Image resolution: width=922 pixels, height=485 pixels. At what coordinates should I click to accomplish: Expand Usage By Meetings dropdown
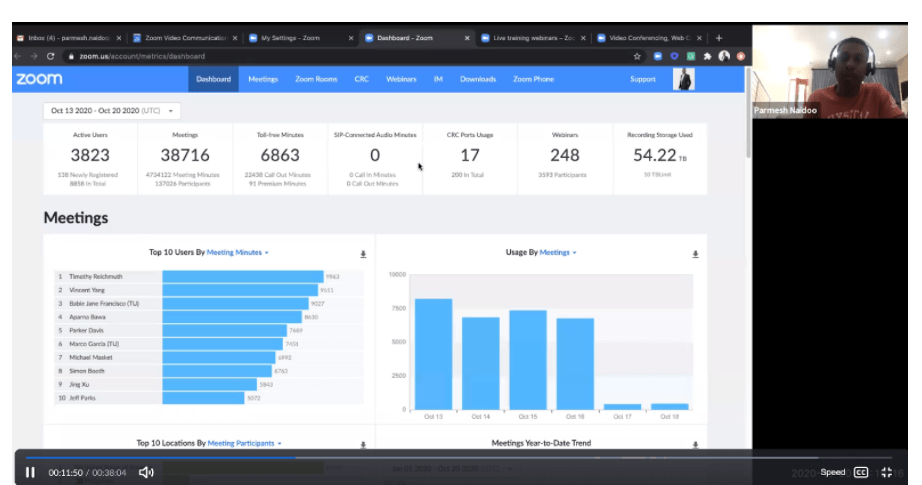pyautogui.click(x=558, y=253)
